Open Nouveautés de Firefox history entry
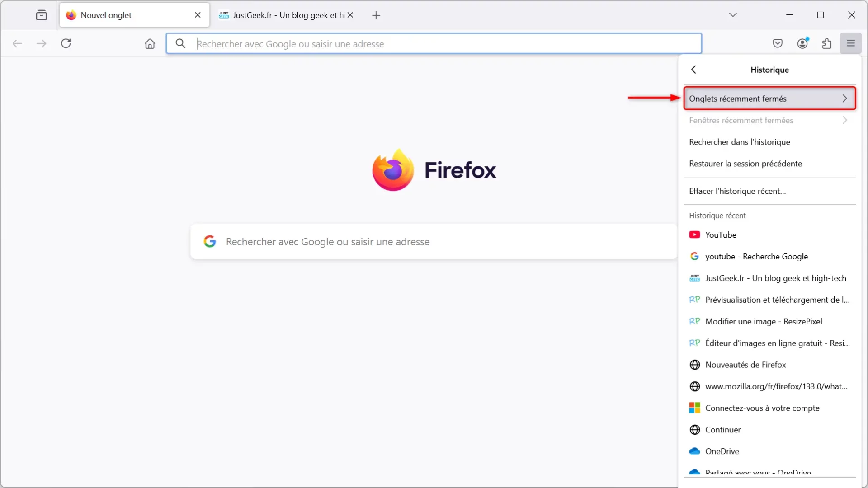The height and width of the screenshot is (488, 868). pyautogui.click(x=769, y=365)
